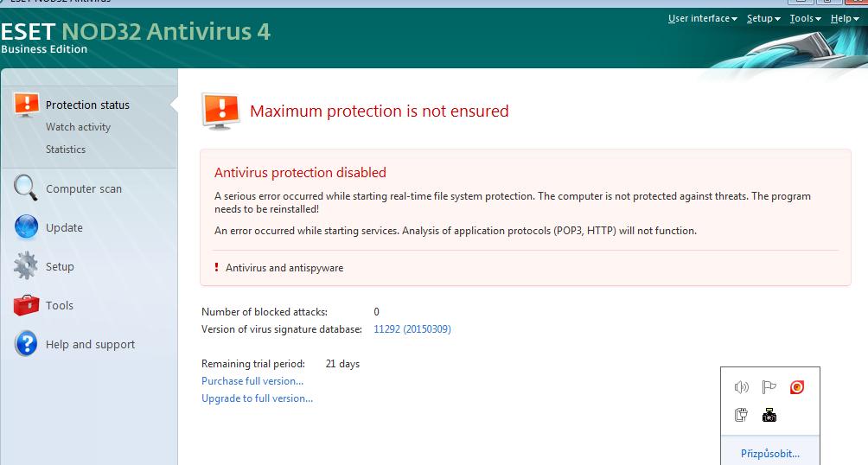Select Watch activity in sidebar
This screenshot has height=465, width=868.
78,127
